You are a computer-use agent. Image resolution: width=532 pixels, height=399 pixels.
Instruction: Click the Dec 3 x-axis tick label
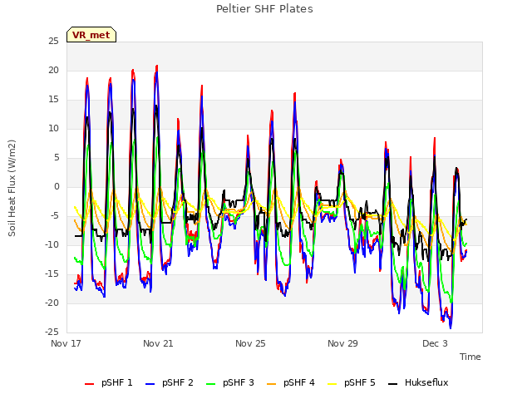point(435,343)
